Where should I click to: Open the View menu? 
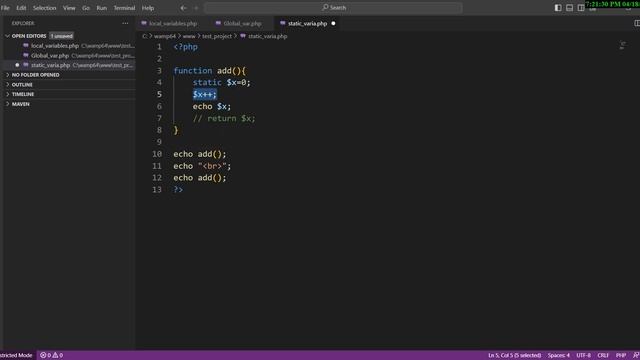(x=69, y=8)
